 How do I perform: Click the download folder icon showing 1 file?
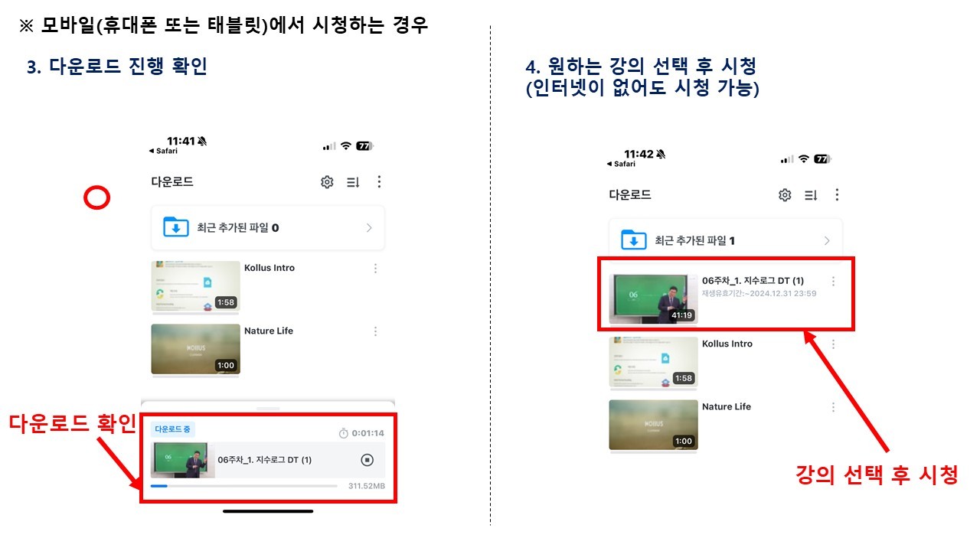(634, 240)
